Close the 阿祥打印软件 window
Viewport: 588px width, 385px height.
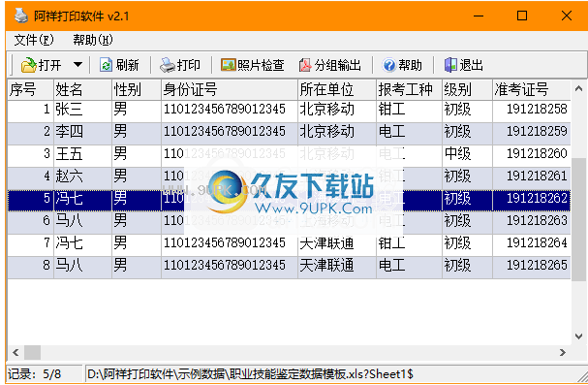point(567,16)
